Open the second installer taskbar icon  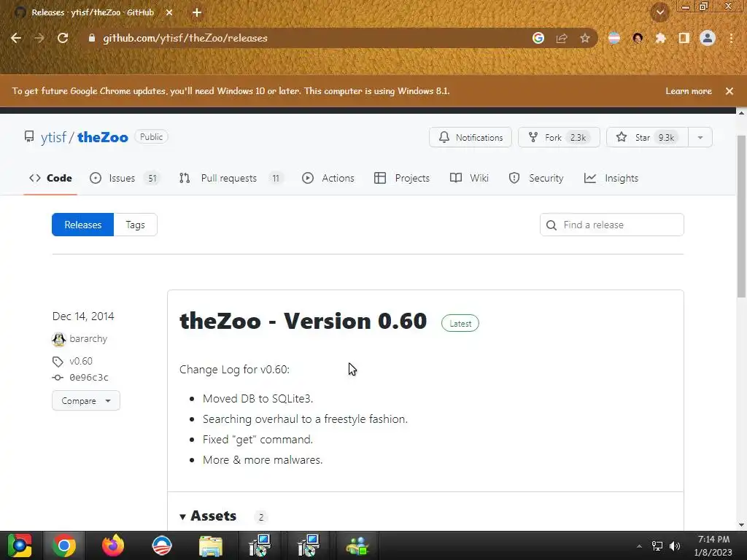[x=309, y=545]
